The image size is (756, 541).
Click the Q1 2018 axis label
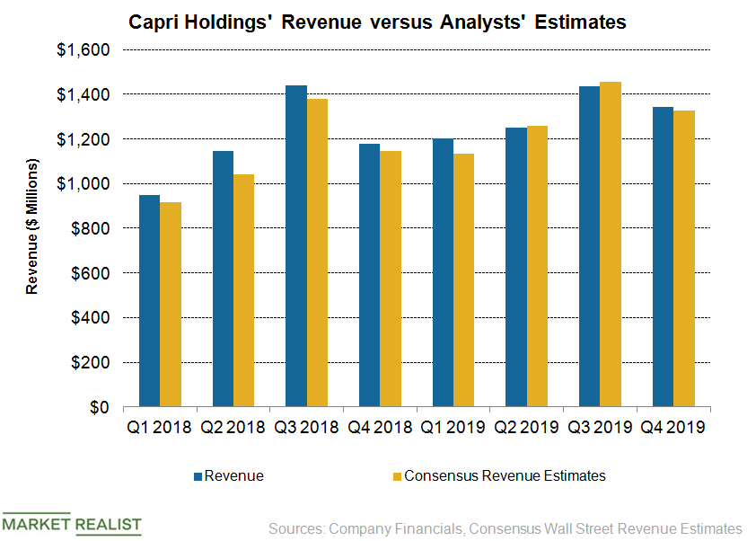click(159, 427)
